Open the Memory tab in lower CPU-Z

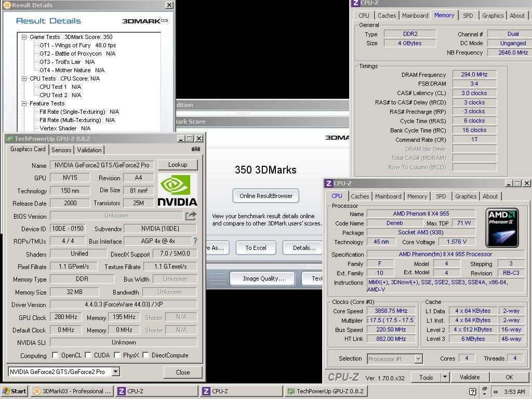[x=417, y=196]
